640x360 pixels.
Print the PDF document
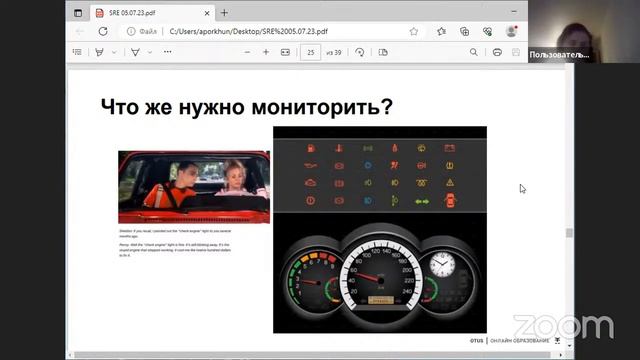497,52
